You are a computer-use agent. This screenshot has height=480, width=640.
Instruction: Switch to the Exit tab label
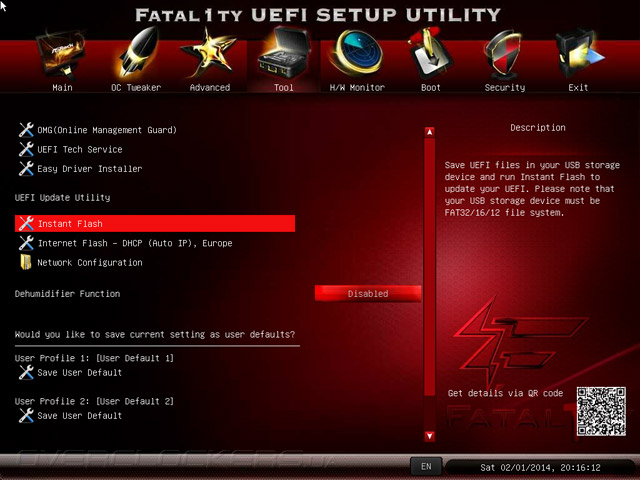tap(578, 87)
